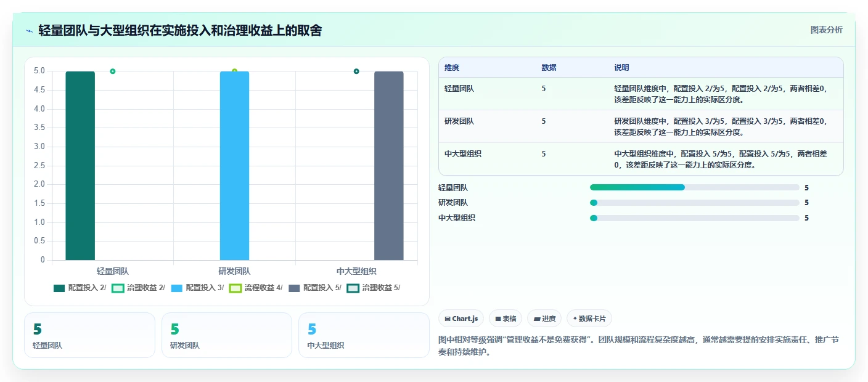Click the dark teal point above 中大型组织
Viewport: 868px width, 382px height.
tap(356, 71)
